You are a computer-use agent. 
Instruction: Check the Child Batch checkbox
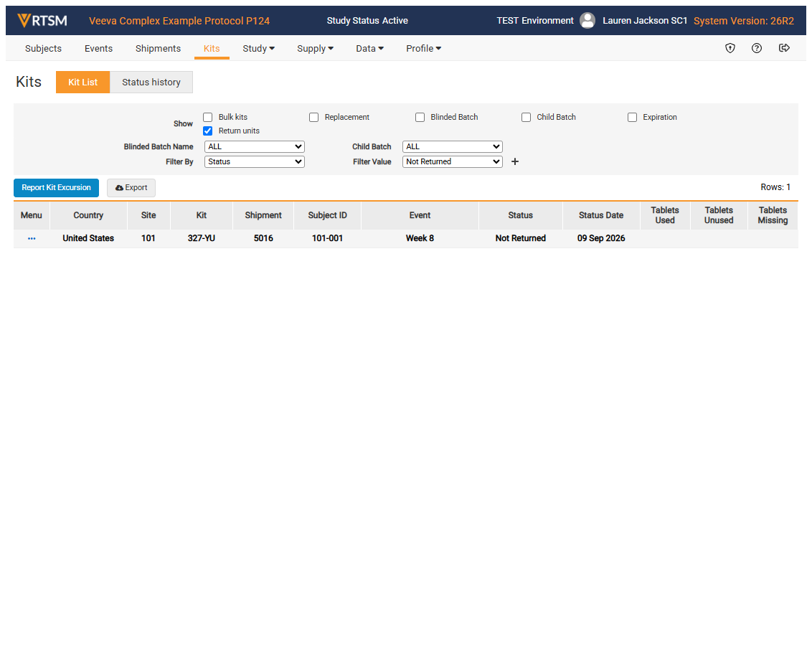pos(526,117)
